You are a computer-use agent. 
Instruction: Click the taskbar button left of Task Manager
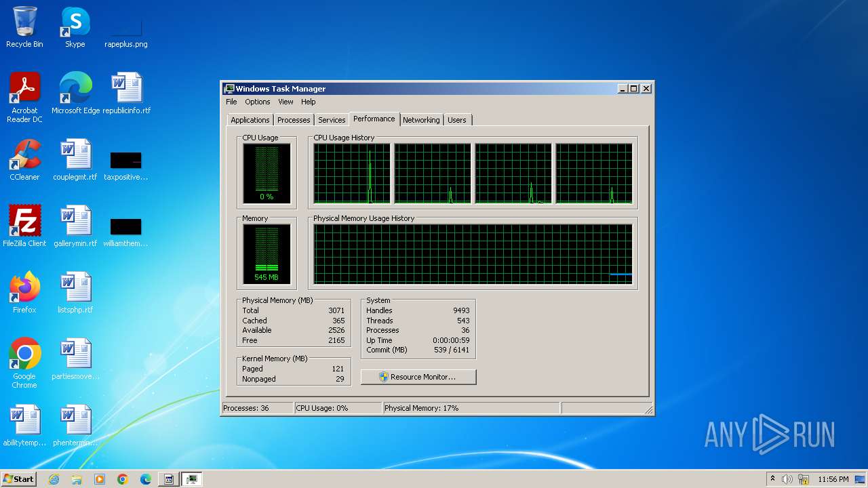coord(169,479)
